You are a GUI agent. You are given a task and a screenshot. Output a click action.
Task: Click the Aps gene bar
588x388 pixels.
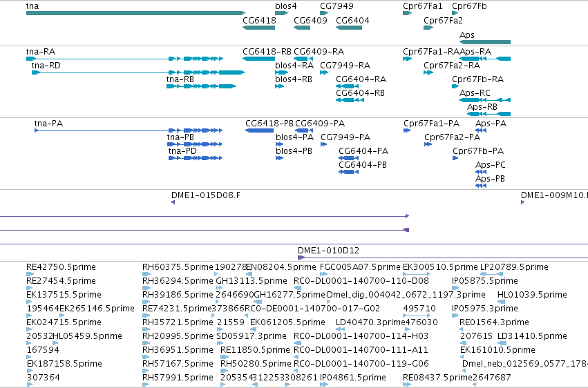pos(485,42)
